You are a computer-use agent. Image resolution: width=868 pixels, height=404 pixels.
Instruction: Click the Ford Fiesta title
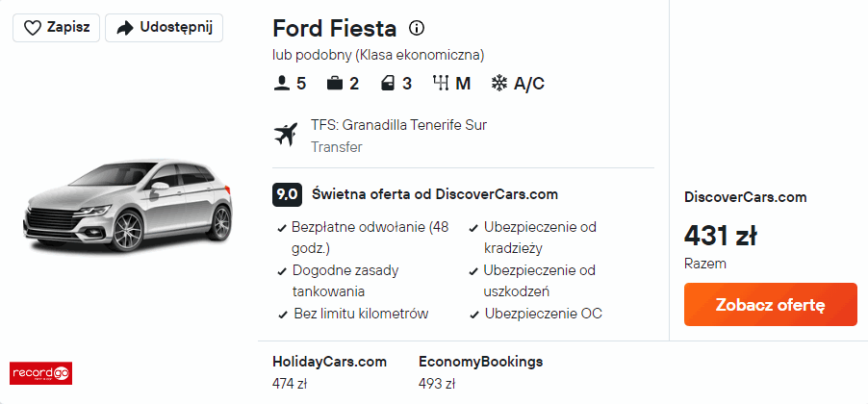(x=333, y=27)
